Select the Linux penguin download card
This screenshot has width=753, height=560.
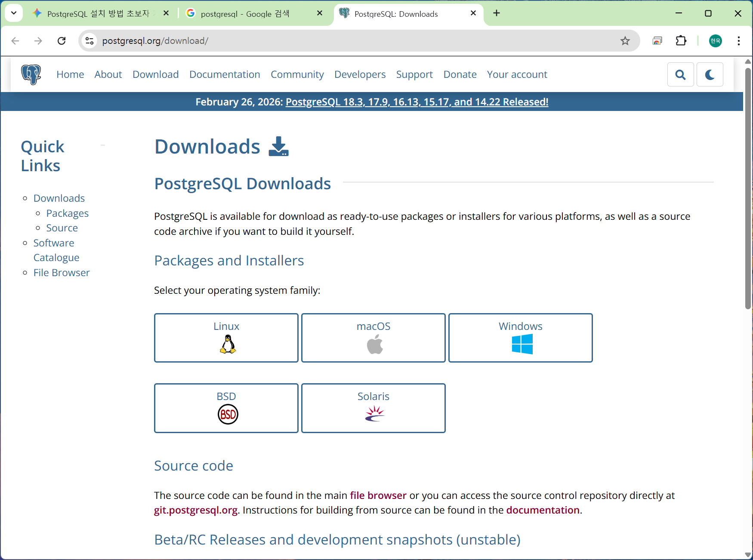coord(226,338)
